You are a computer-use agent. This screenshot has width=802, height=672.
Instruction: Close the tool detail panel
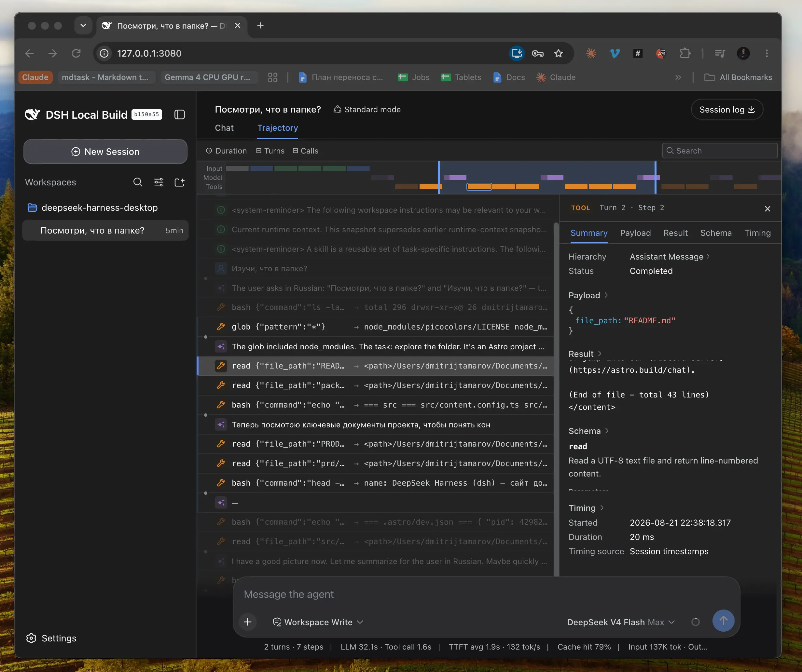point(767,209)
